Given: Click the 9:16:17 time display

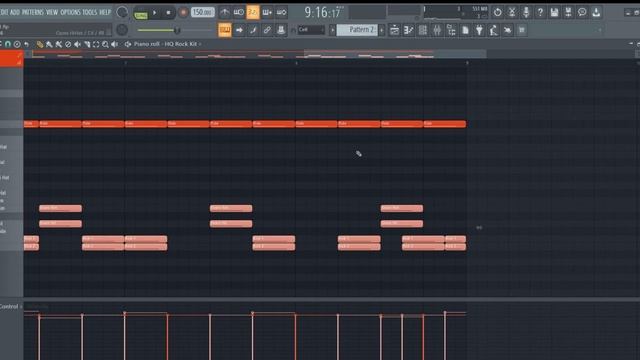Looking at the screenshot, I should click(324, 13).
